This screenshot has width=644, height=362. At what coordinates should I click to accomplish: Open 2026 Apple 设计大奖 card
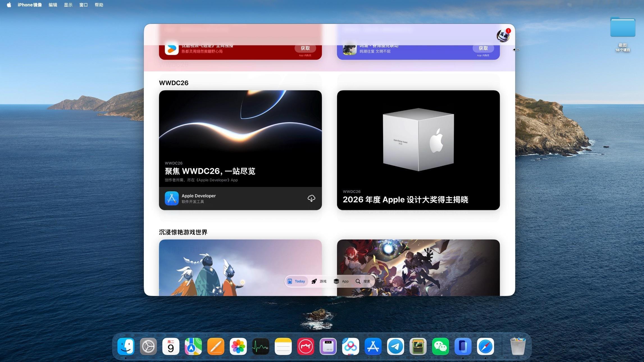pos(418,150)
